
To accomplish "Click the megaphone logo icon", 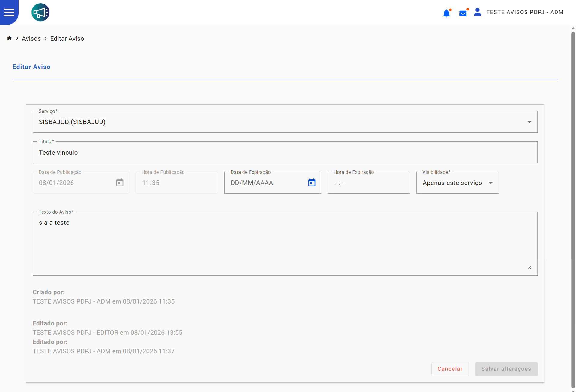I will (40, 12).
